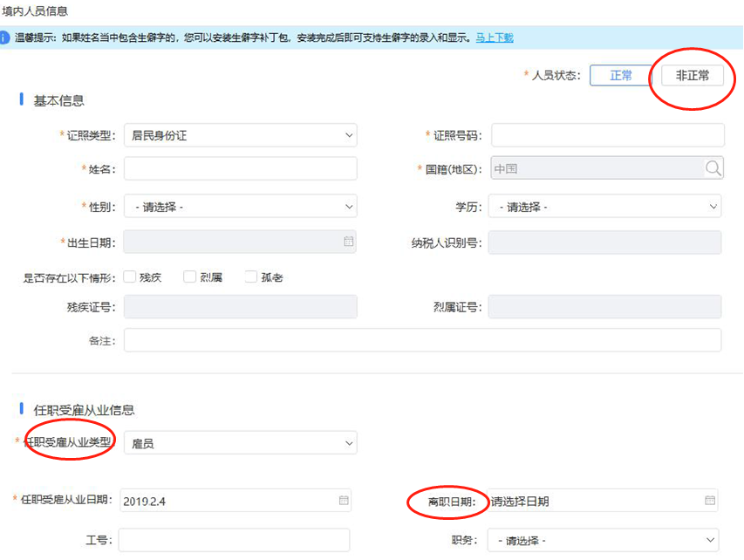Click the search icon in 国籍(地区) field

pyautogui.click(x=713, y=168)
